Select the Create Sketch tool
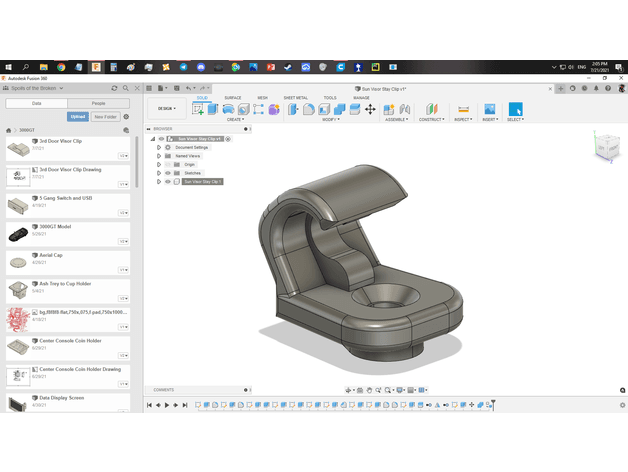This screenshot has height=472, width=628. (x=198, y=109)
